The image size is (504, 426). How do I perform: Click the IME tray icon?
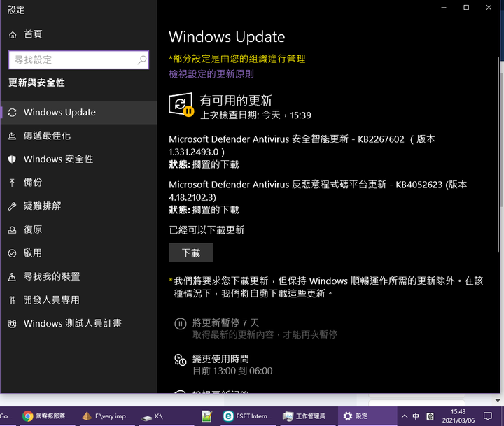pos(430,416)
